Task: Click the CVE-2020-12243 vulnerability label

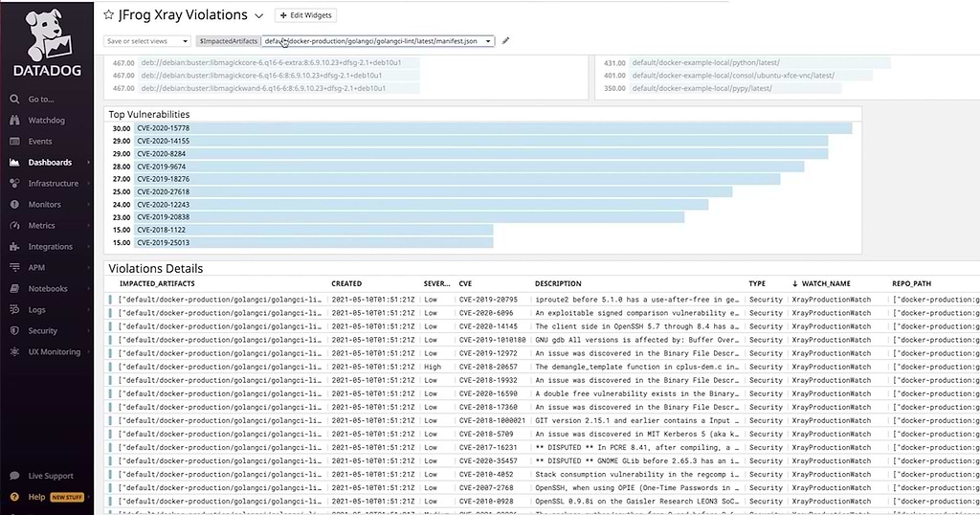Action: [163, 205]
